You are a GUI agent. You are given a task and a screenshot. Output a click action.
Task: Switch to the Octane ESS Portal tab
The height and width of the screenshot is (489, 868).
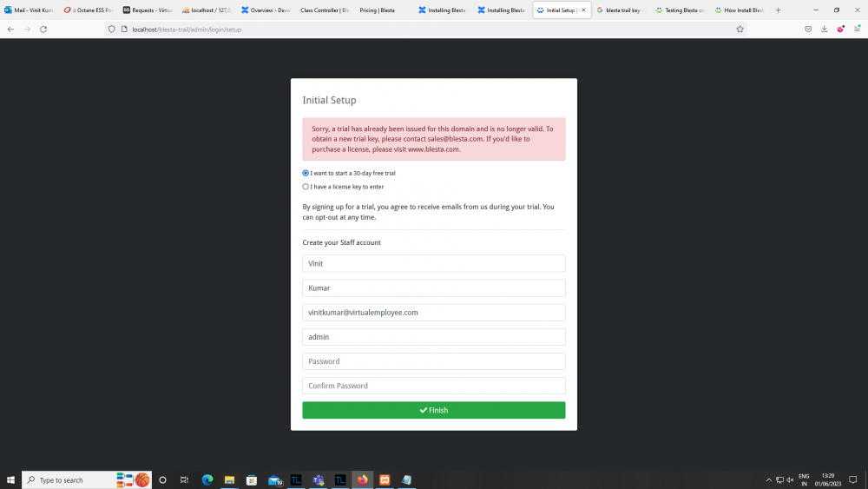point(88,10)
